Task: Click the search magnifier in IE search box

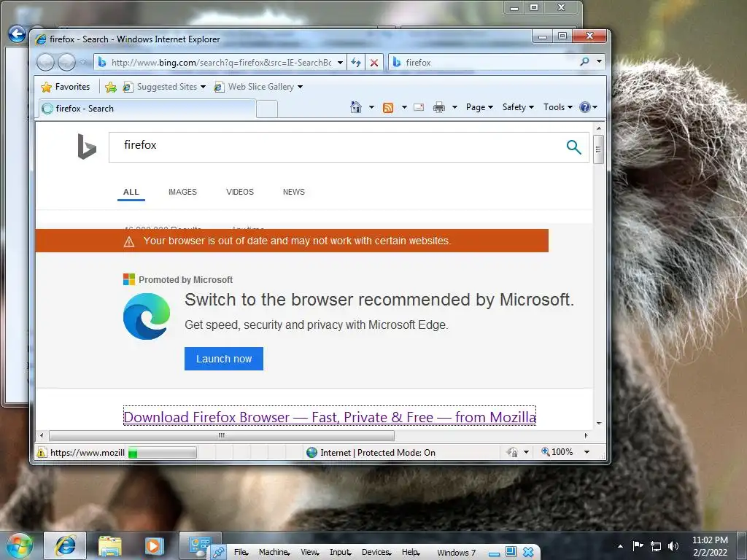Action: pyautogui.click(x=584, y=62)
